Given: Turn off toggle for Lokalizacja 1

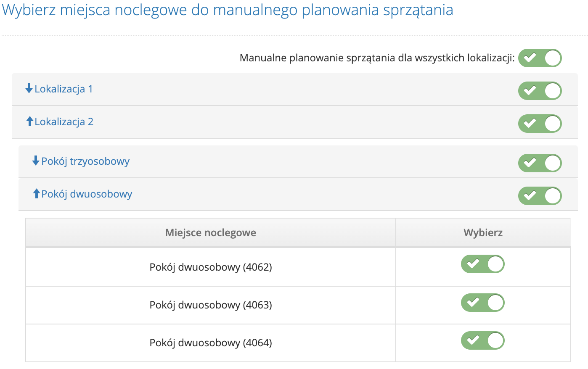Looking at the screenshot, I should point(540,90).
